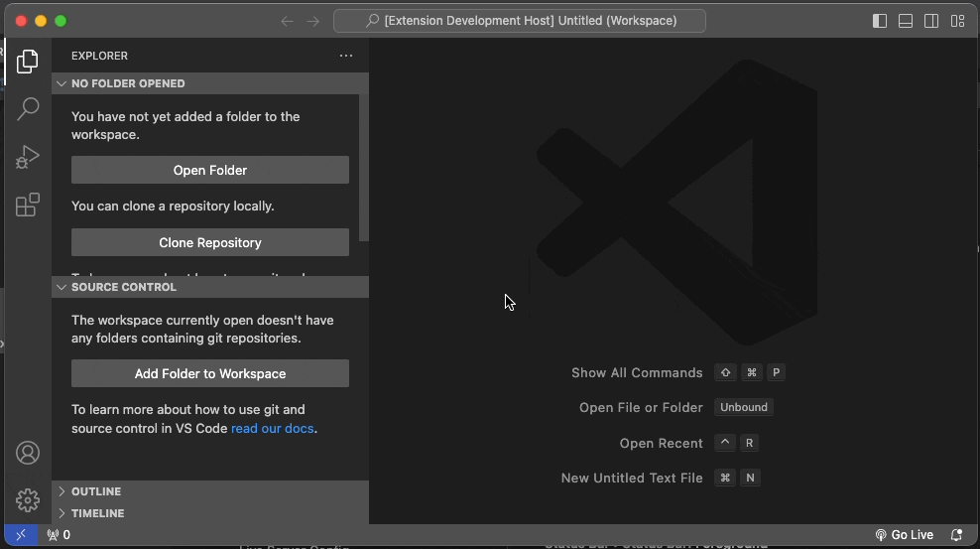
Task: Toggle the bottom panel layout icon
Action: [x=906, y=21]
